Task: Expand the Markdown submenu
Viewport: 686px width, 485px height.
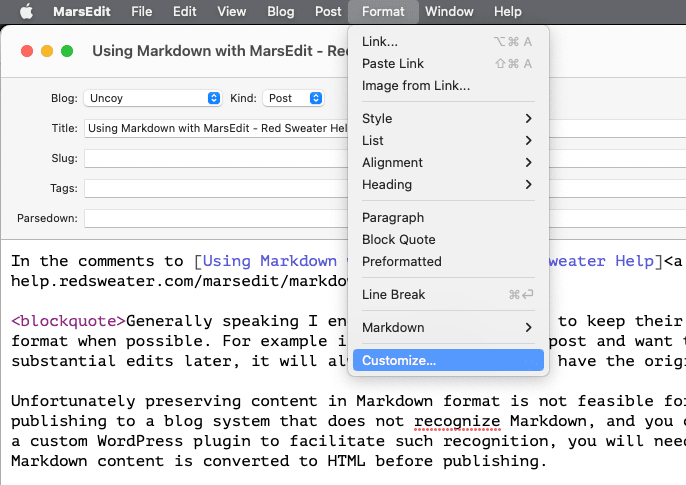Action: tap(448, 328)
